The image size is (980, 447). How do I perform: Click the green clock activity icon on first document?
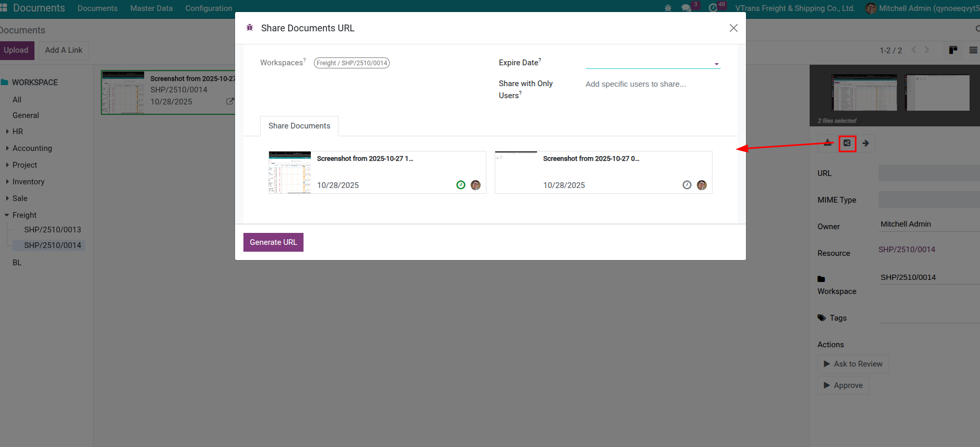[461, 185]
